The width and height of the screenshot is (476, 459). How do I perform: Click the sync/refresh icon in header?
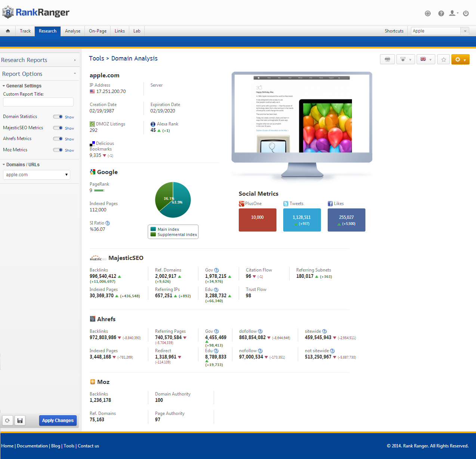(x=428, y=13)
